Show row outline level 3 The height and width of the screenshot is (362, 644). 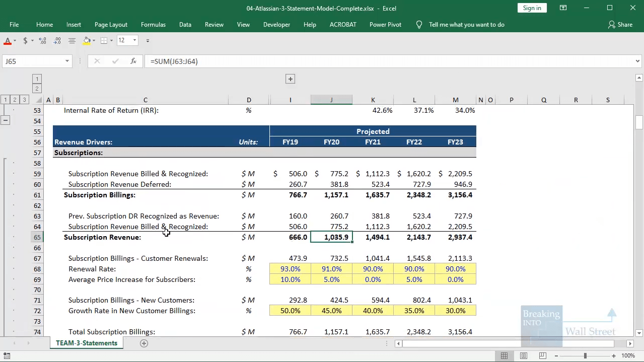24,100
